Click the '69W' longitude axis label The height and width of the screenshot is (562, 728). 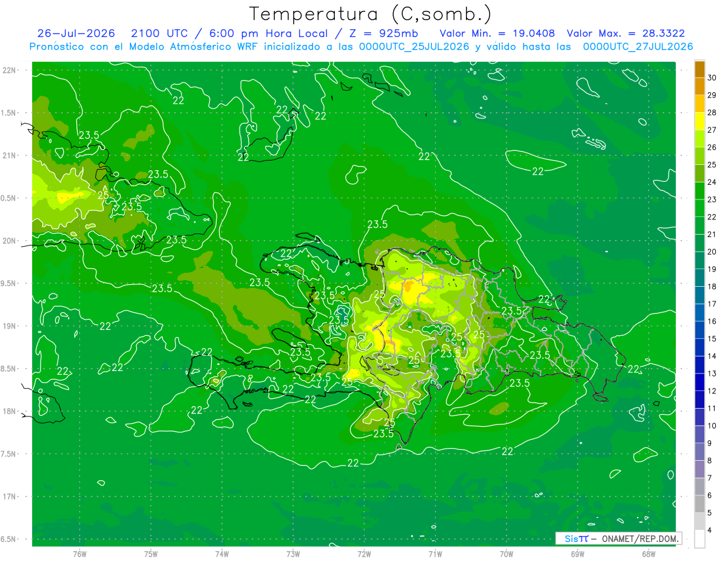pyautogui.click(x=578, y=554)
